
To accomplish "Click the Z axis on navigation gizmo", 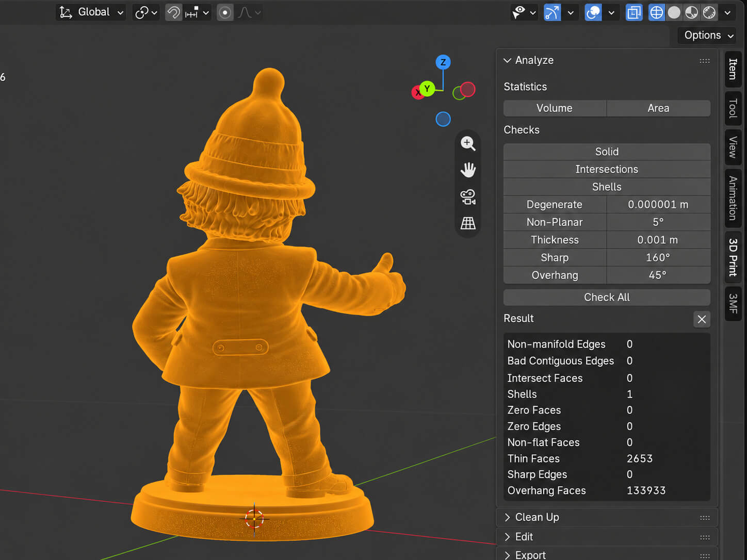I will tap(443, 62).
